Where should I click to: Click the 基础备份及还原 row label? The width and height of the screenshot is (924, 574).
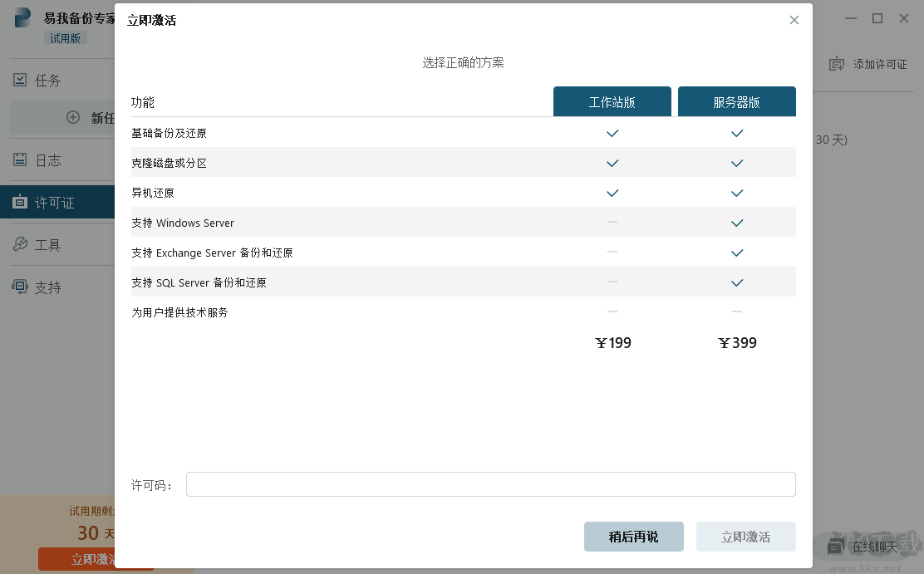169,133
